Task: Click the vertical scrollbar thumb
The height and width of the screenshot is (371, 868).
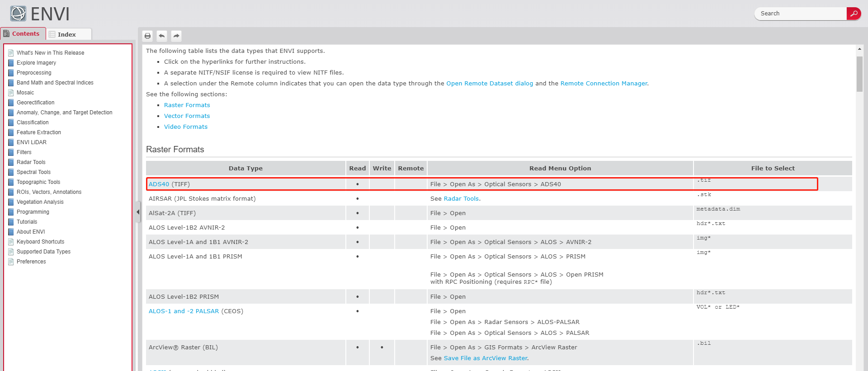Action: (x=859, y=74)
